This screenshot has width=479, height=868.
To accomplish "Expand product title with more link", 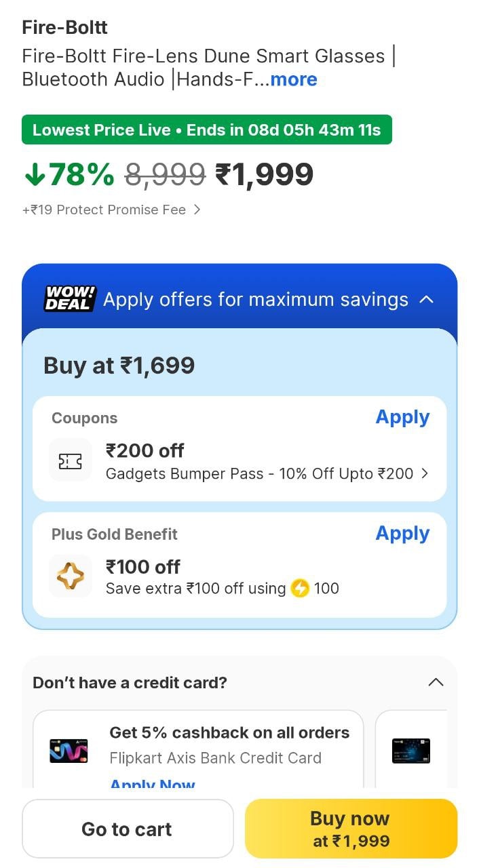I will click(294, 79).
